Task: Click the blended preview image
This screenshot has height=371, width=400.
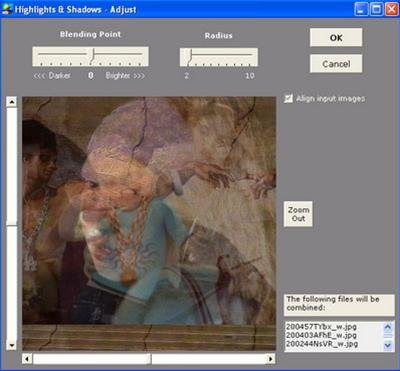Action: 149,223
